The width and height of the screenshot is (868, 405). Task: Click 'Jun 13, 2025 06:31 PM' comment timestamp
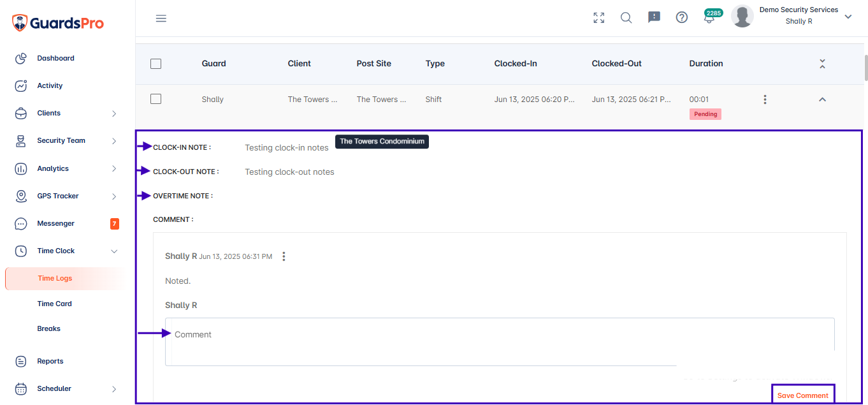(x=235, y=256)
